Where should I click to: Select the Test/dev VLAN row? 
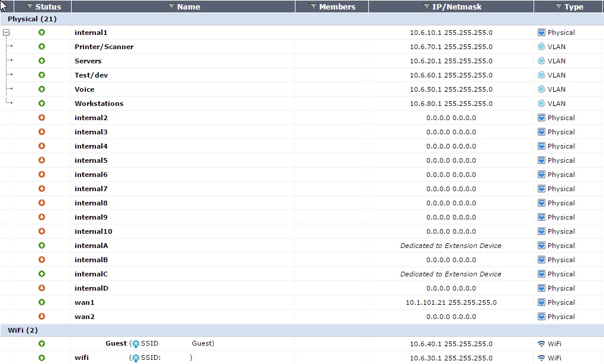(x=302, y=75)
